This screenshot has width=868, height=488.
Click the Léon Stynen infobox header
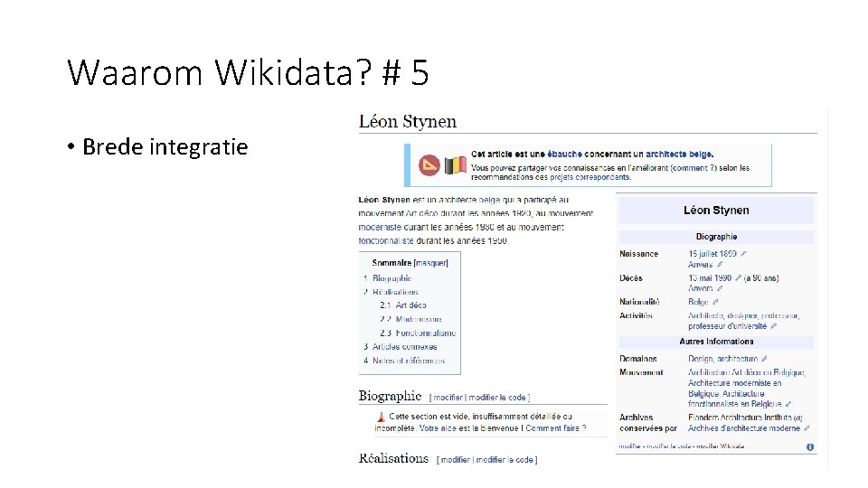(x=716, y=211)
